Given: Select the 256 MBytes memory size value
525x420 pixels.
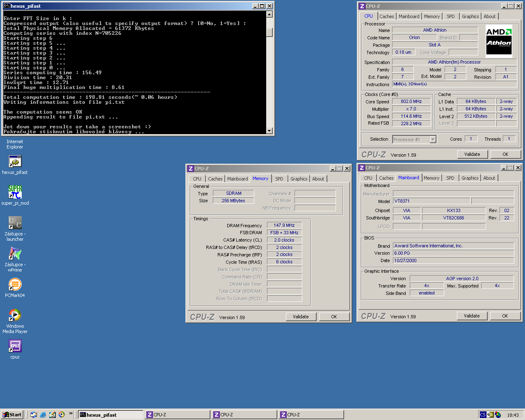Looking at the screenshot, I should (x=233, y=201).
